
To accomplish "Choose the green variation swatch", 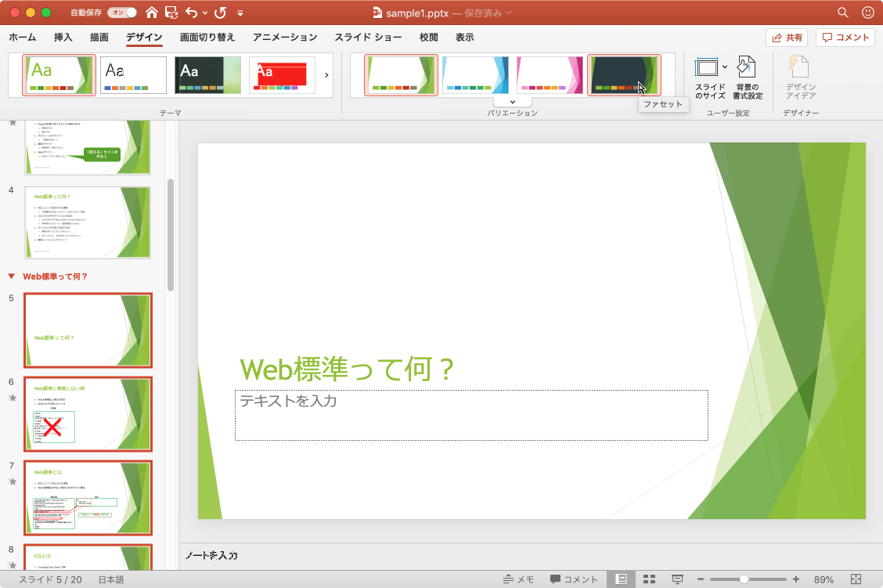I will click(x=401, y=75).
